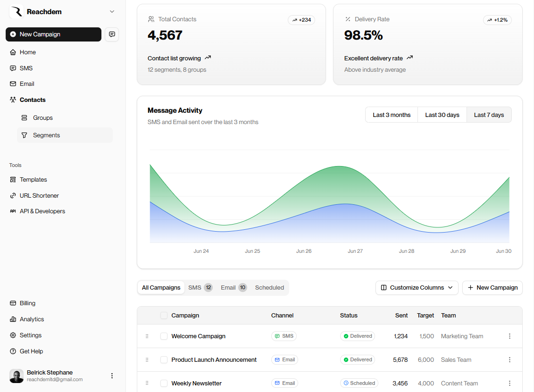Open the Get Help question mark icon

point(13,351)
